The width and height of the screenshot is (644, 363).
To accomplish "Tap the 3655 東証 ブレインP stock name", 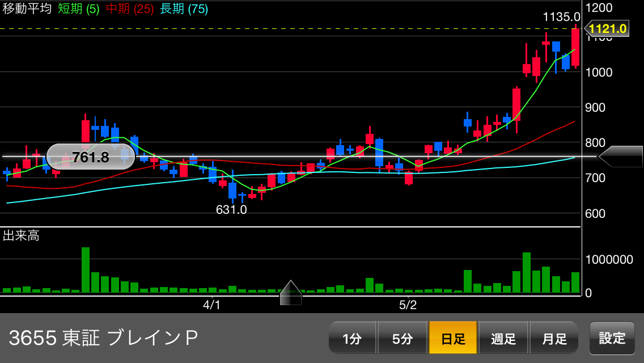I will pos(104,338).
